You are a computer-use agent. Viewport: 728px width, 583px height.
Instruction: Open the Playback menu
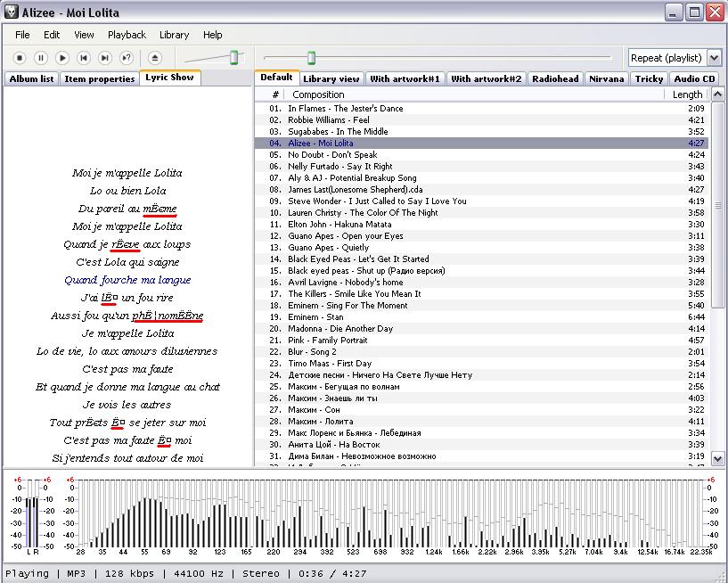pyautogui.click(x=127, y=35)
